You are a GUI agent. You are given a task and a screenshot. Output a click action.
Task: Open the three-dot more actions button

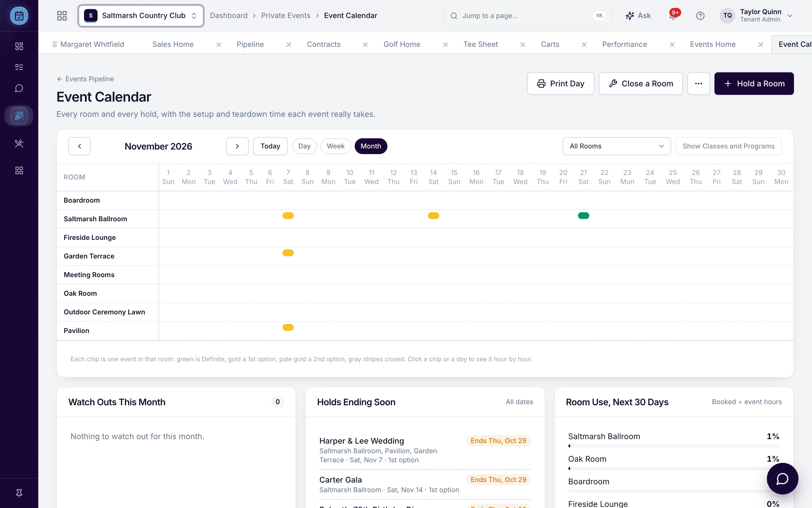pos(699,84)
